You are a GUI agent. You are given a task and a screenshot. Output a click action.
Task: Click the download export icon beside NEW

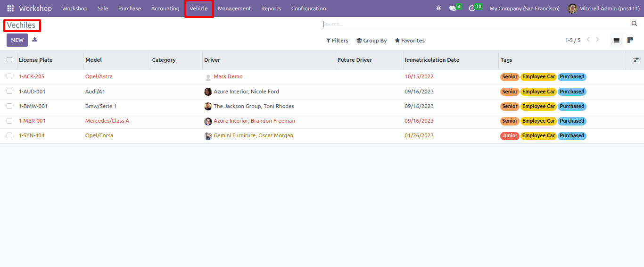(35, 40)
